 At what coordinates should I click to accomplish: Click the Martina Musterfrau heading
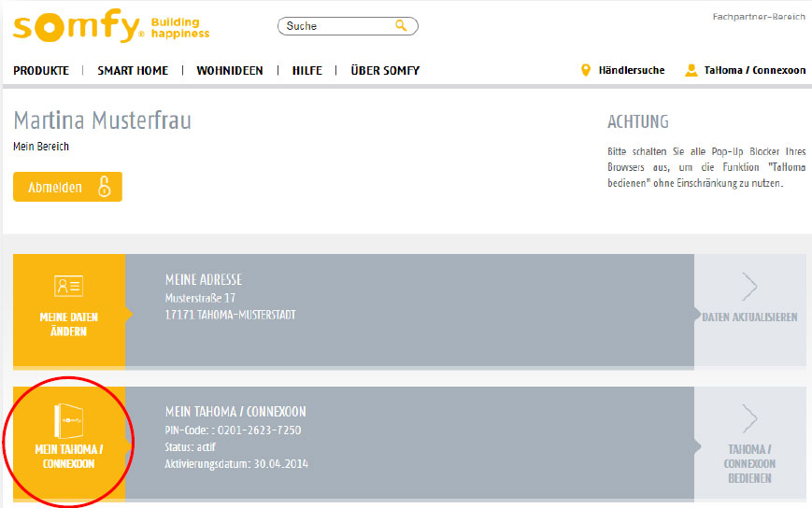102,120
